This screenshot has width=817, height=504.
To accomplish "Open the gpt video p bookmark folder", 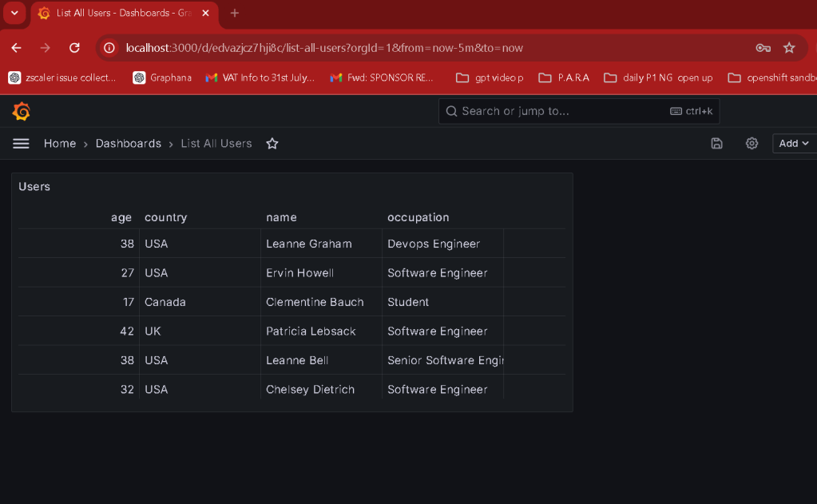I will 490,77.
